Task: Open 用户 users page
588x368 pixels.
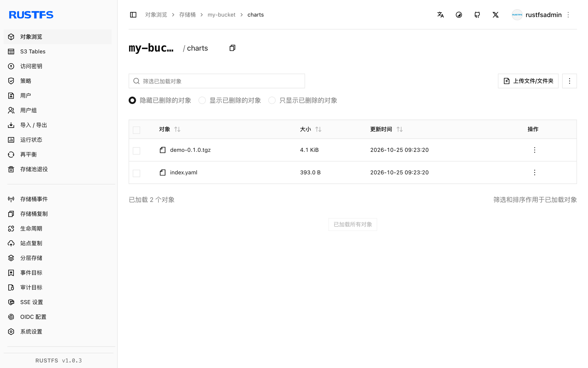Action: (x=58, y=96)
